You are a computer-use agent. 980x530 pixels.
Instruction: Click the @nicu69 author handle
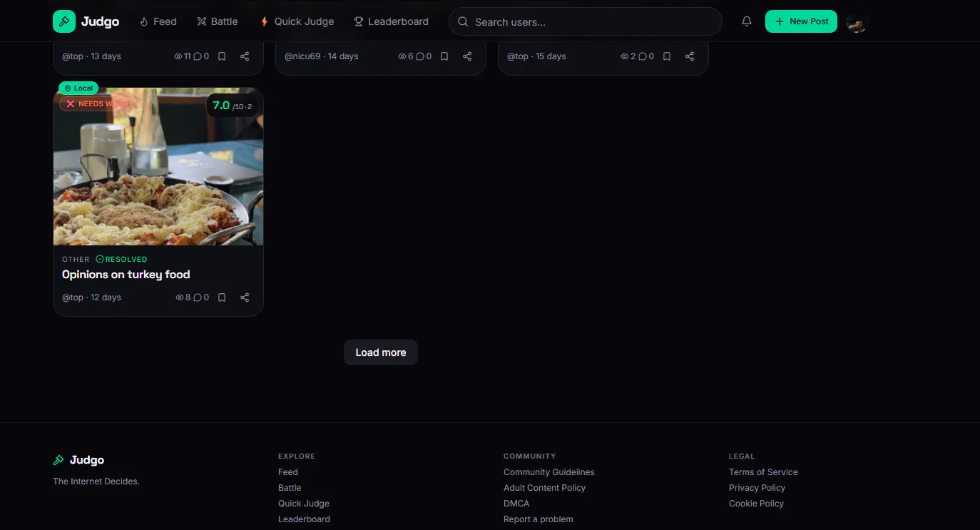(x=302, y=56)
